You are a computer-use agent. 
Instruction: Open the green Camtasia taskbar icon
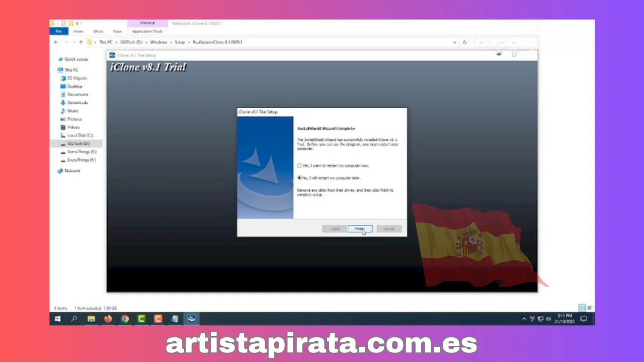(x=141, y=319)
